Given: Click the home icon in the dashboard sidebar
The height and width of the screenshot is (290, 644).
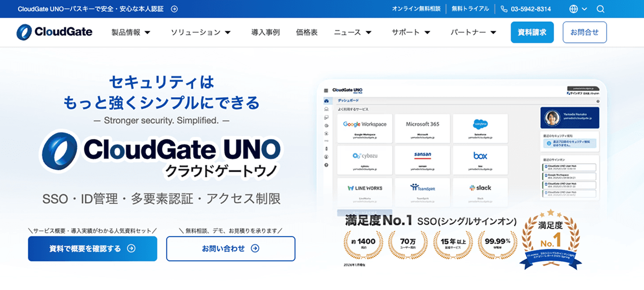Looking at the screenshot, I should (327, 101).
